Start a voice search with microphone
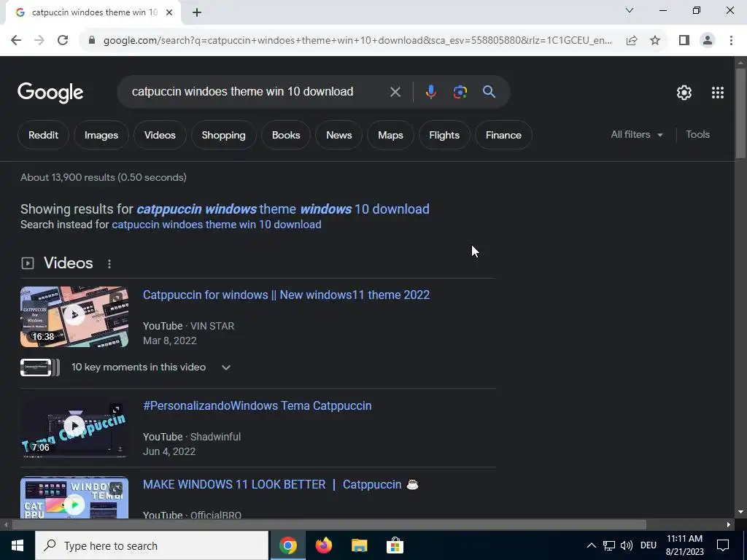Screen dimensions: 747x560 coord(430,92)
